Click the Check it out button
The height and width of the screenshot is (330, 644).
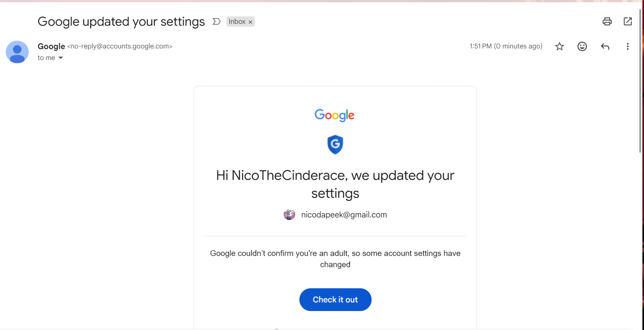[x=335, y=299]
